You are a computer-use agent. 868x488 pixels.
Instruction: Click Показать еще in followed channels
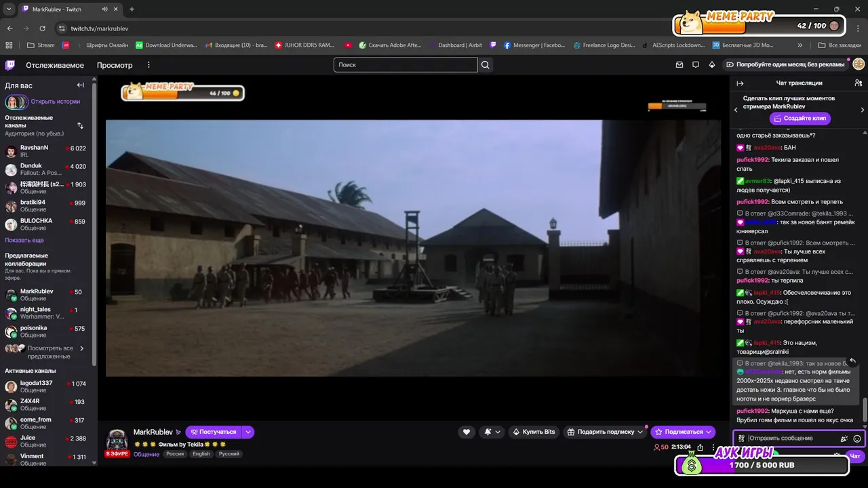[x=24, y=240]
